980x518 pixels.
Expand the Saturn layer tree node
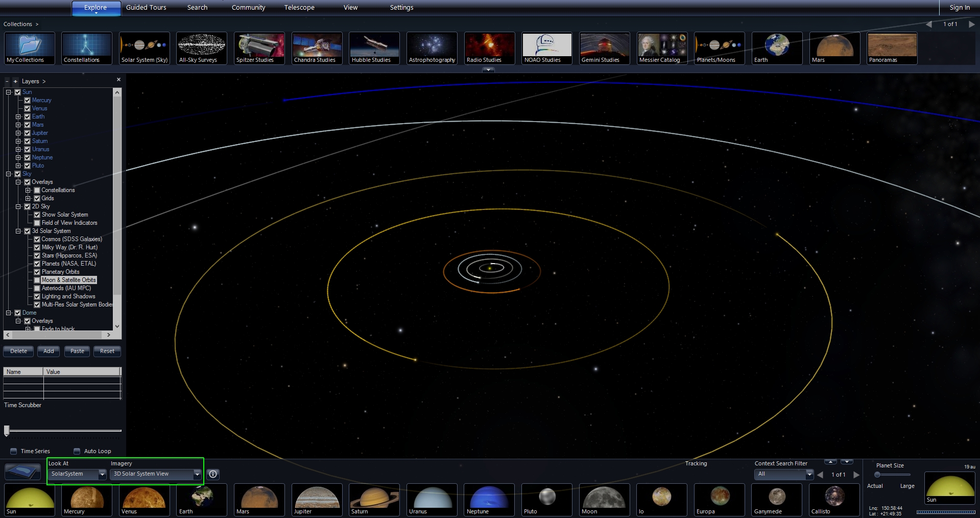[18, 141]
